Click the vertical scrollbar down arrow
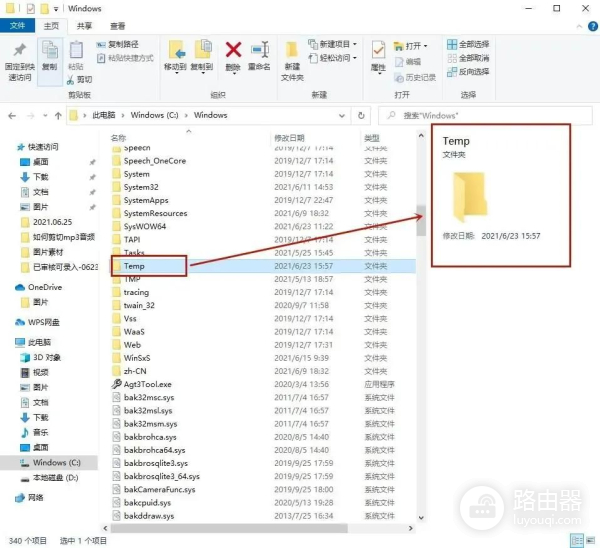 tap(421, 518)
